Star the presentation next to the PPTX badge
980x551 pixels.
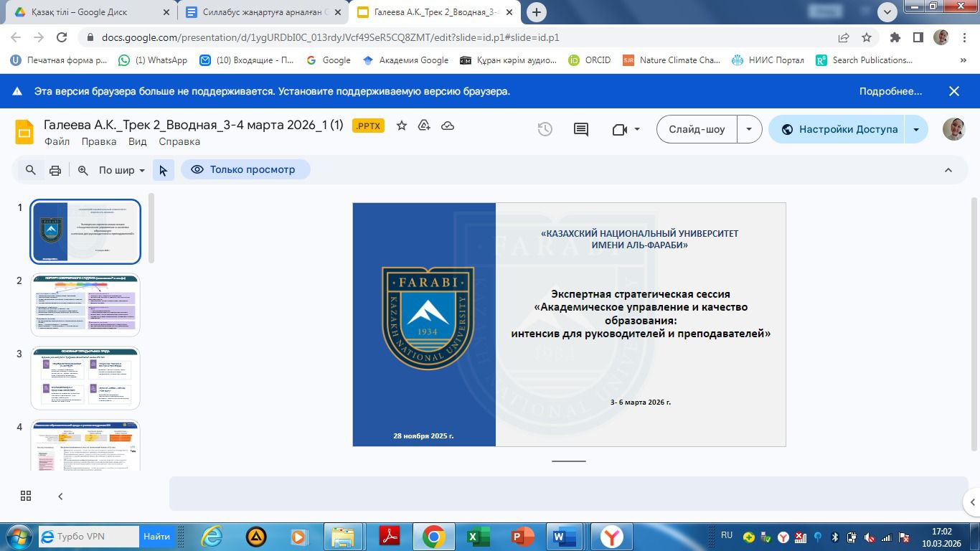[x=402, y=126]
